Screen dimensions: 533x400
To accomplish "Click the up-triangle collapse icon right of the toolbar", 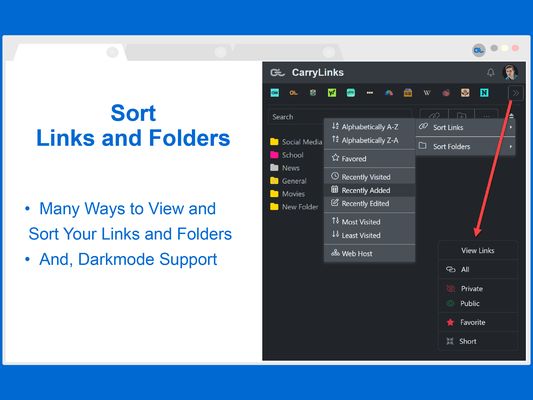I will coord(511,116).
